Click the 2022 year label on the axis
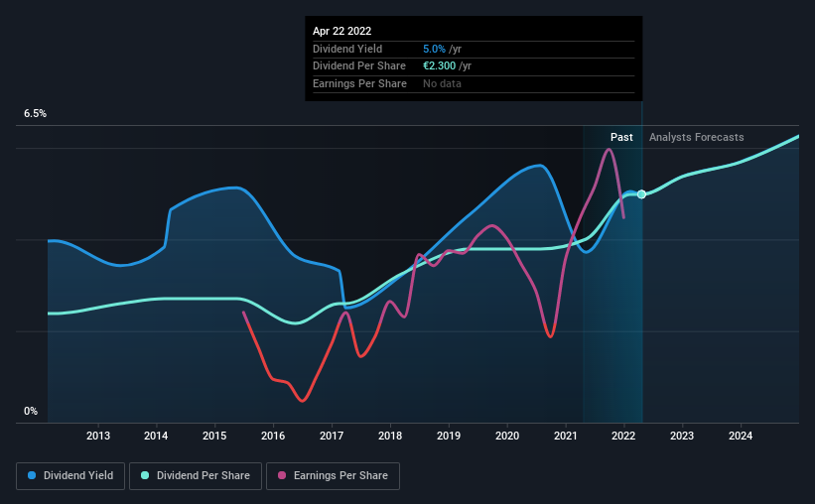 point(623,436)
